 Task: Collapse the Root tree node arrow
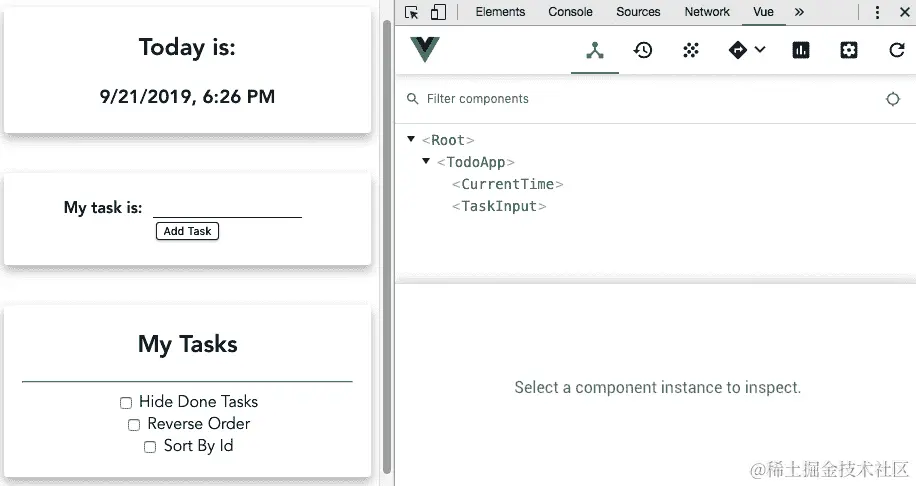coord(411,139)
